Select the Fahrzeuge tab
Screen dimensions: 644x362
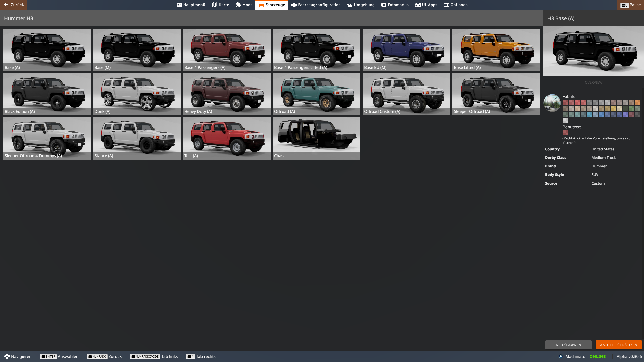tap(272, 5)
